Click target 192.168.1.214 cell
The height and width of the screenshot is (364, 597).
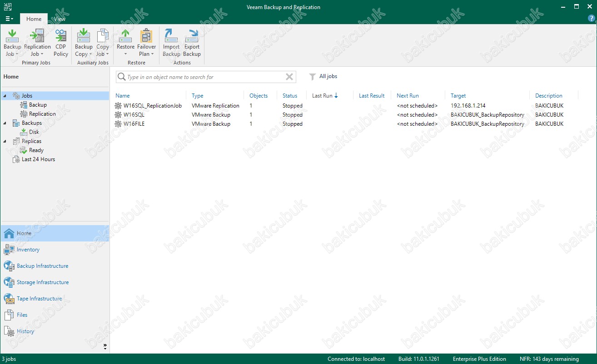tap(468, 106)
